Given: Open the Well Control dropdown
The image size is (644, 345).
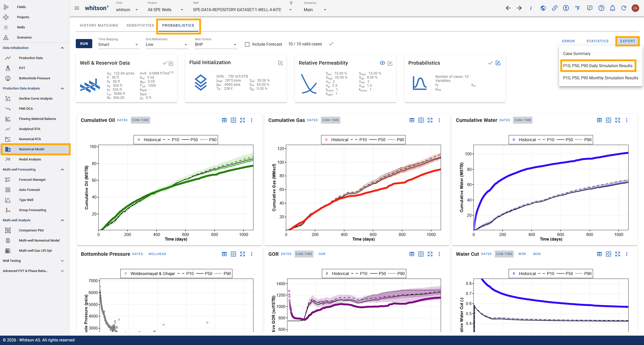Looking at the screenshot, I should pos(216,45).
